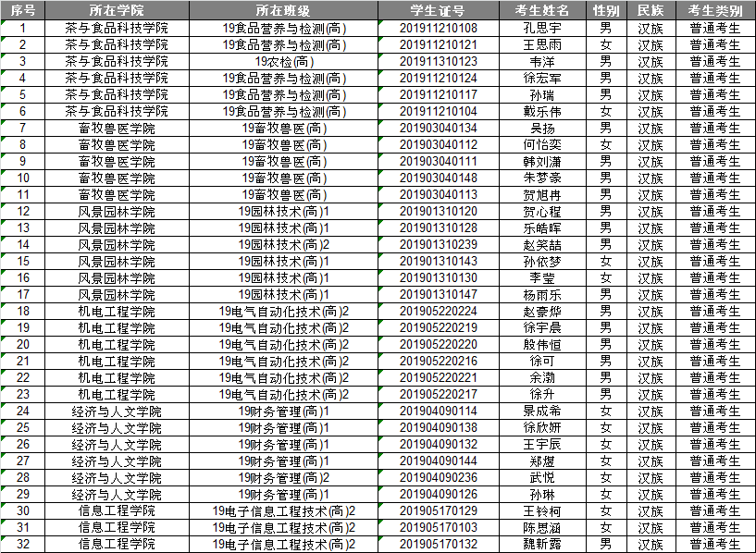The image size is (756, 553).
Task: Select row number 17 cell
Action: coord(23,294)
